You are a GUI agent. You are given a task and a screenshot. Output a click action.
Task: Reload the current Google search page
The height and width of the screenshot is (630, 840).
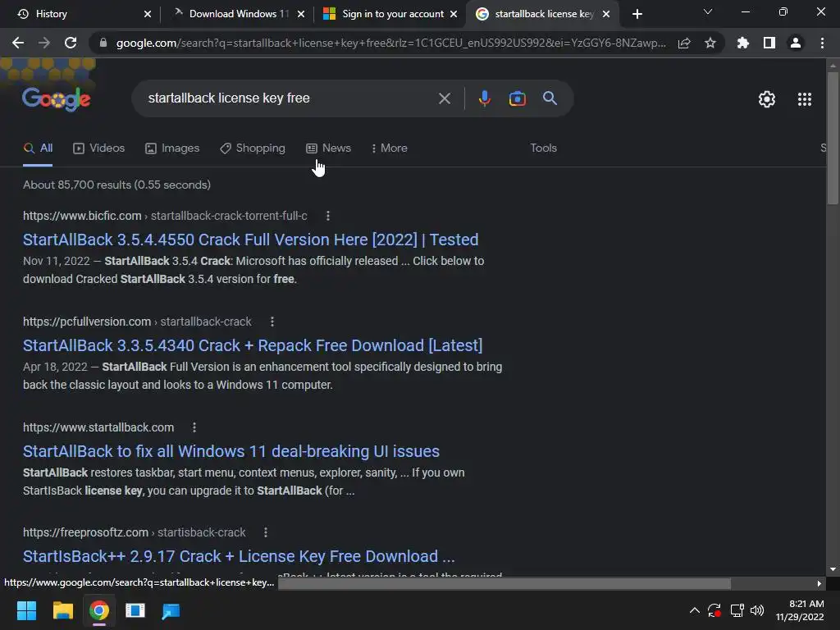[71, 43]
